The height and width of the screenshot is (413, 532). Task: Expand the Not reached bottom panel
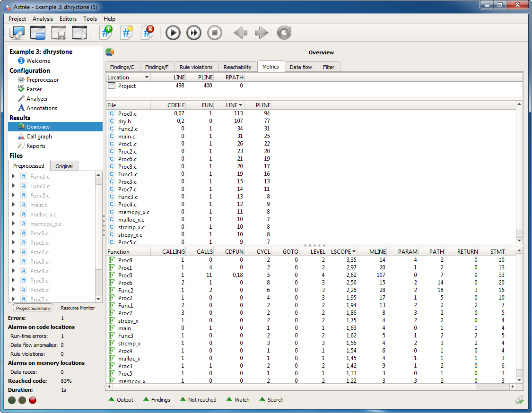click(x=198, y=400)
